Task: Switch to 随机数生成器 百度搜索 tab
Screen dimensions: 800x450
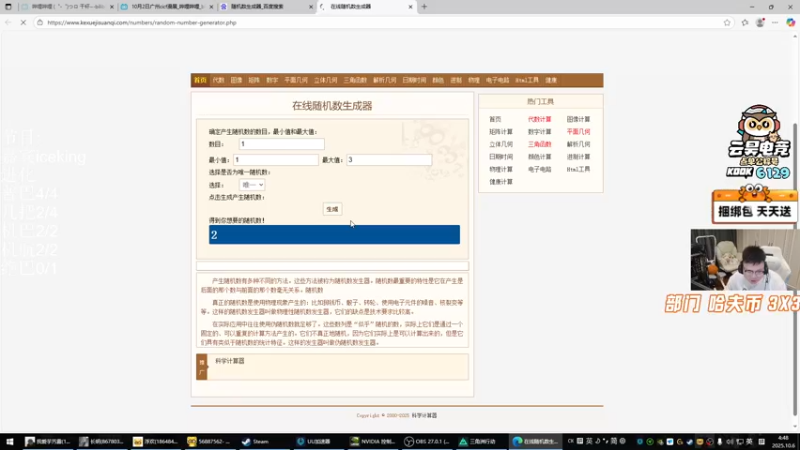Action: pyautogui.click(x=267, y=7)
